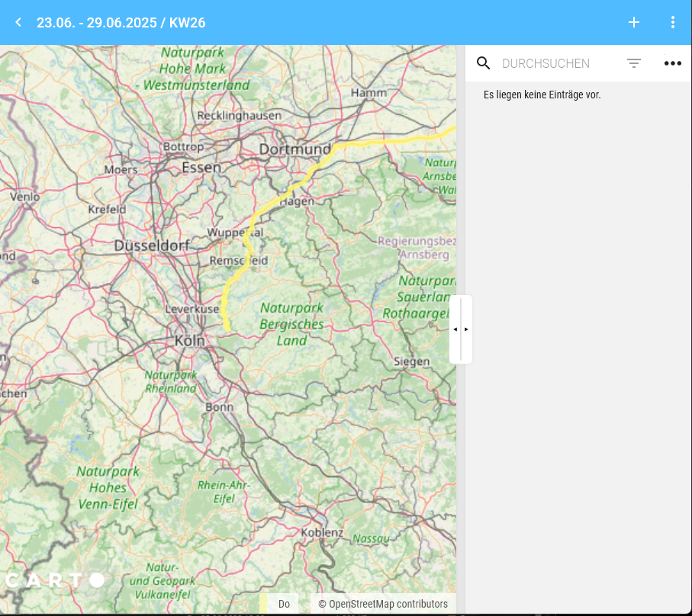This screenshot has height=616, width=692.
Task: Click the week title 23.06. - 29.06.2025 / KW26
Action: pyautogui.click(x=121, y=22)
